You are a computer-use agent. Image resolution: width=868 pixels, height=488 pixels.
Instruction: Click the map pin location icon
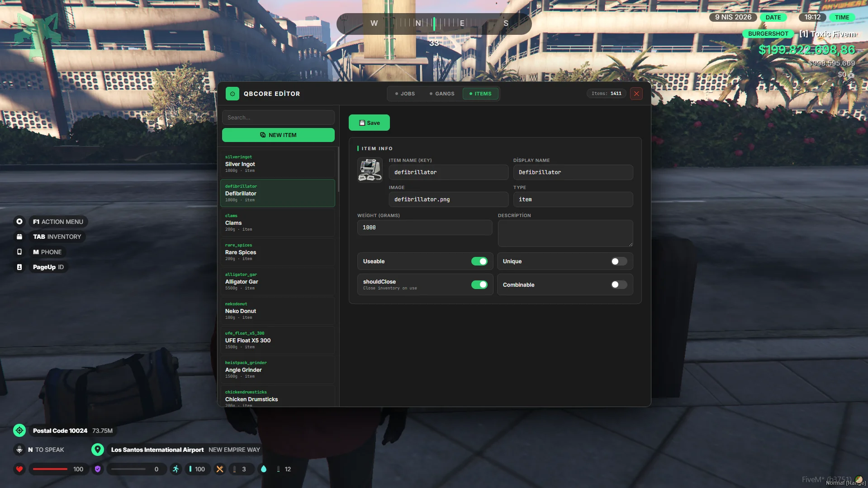tap(97, 450)
